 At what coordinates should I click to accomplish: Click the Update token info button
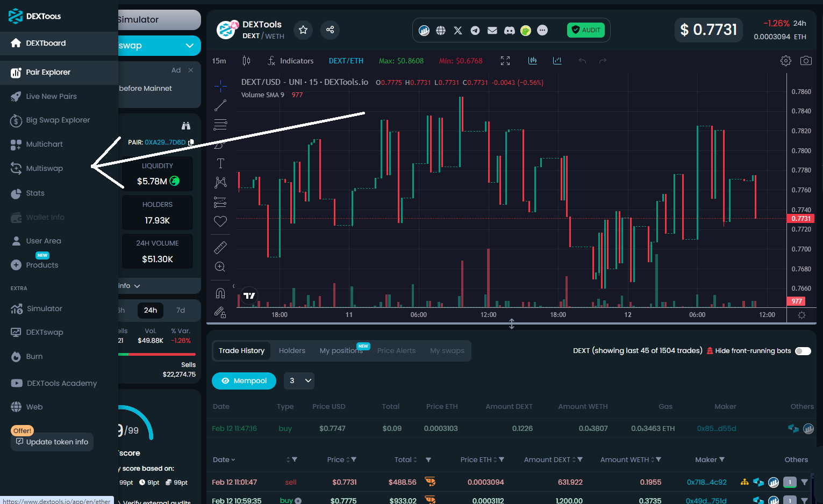coord(52,442)
